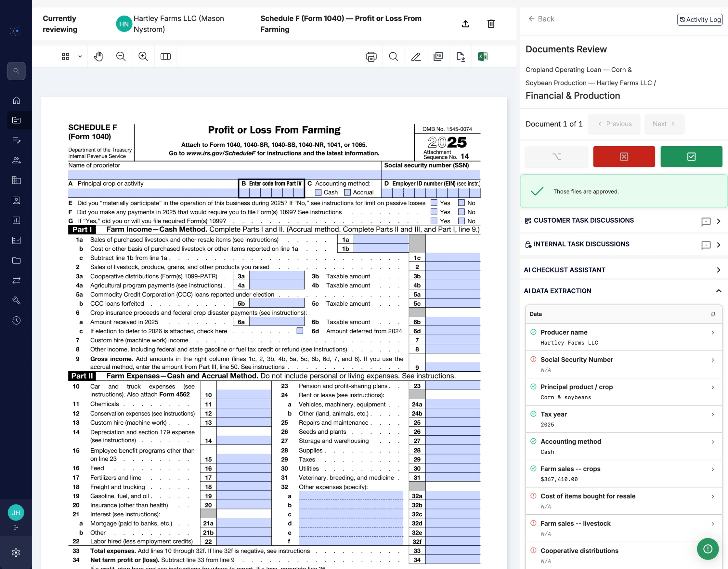Expand the Social Security Number data row
Screen dimensions: 728x569
coord(713,360)
